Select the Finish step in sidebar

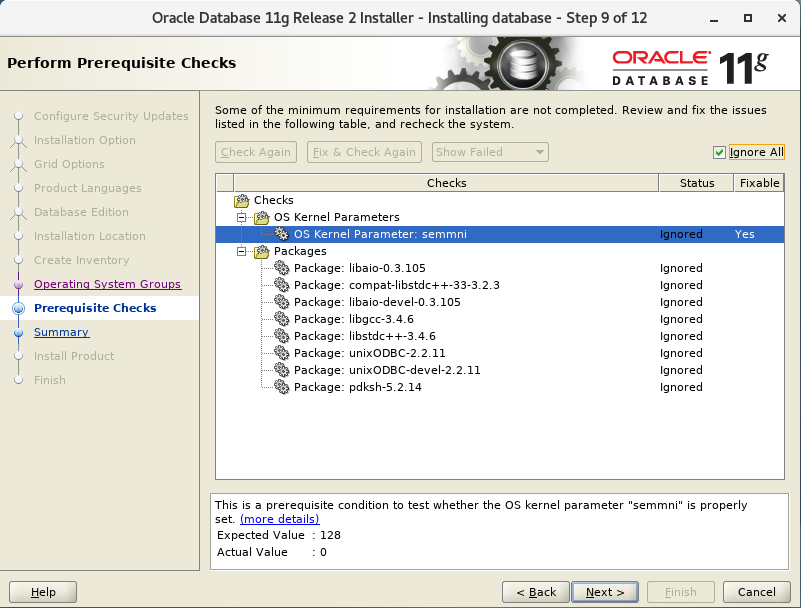click(x=50, y=380)
